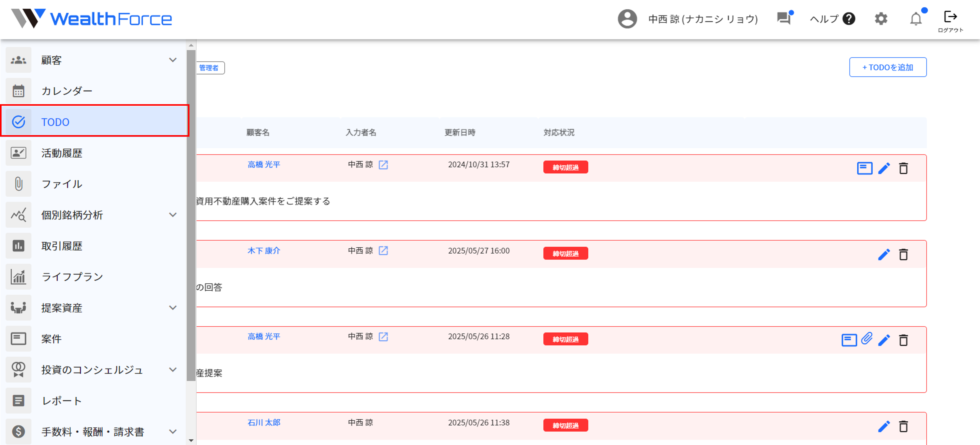Expand the 手数料・報酬・請求書 chevron
The image size is (980, 445).
point(173,432)
